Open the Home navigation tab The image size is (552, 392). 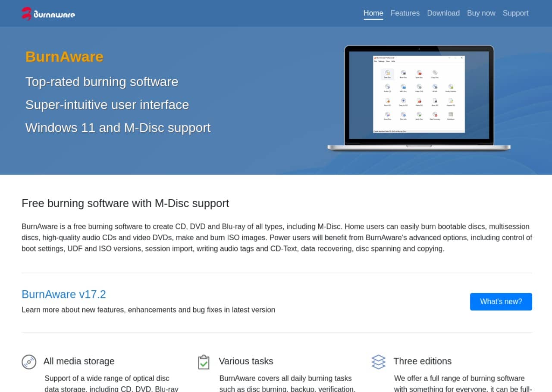373,13
